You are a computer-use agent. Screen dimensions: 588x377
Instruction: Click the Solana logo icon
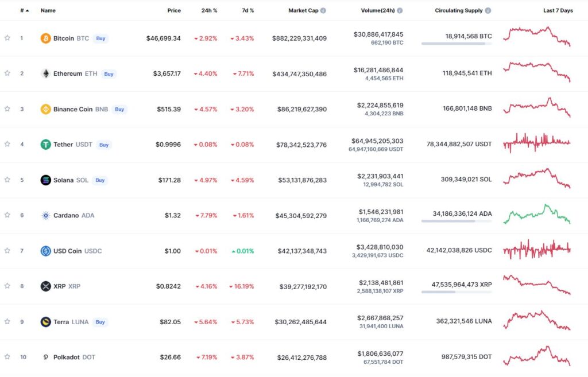click(x=46, y=180)
